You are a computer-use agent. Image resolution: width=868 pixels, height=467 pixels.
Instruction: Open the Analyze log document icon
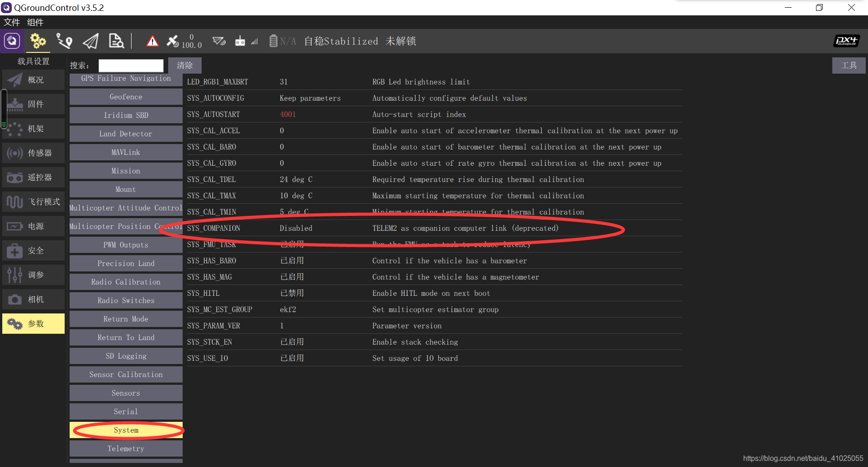click(x=116, y=41)
